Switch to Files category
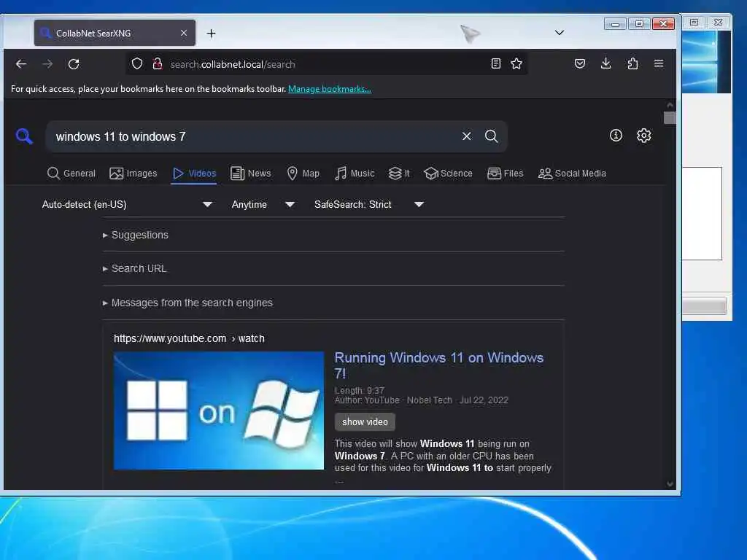This screenshot has height=560, width=747. coord(505,174)
